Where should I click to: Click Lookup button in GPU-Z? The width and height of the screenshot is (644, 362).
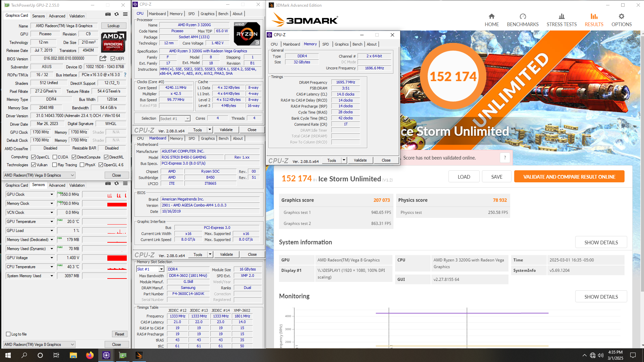[x=113, y=26]
